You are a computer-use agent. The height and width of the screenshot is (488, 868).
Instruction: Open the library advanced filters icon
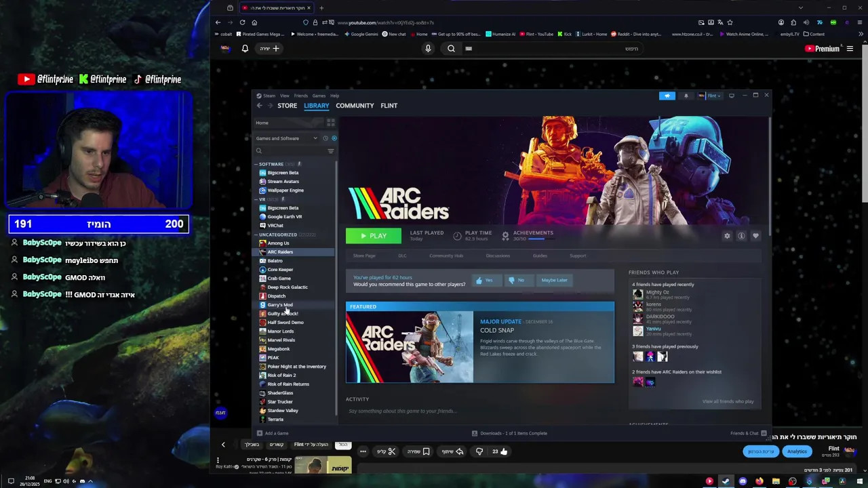click(331, 151)
